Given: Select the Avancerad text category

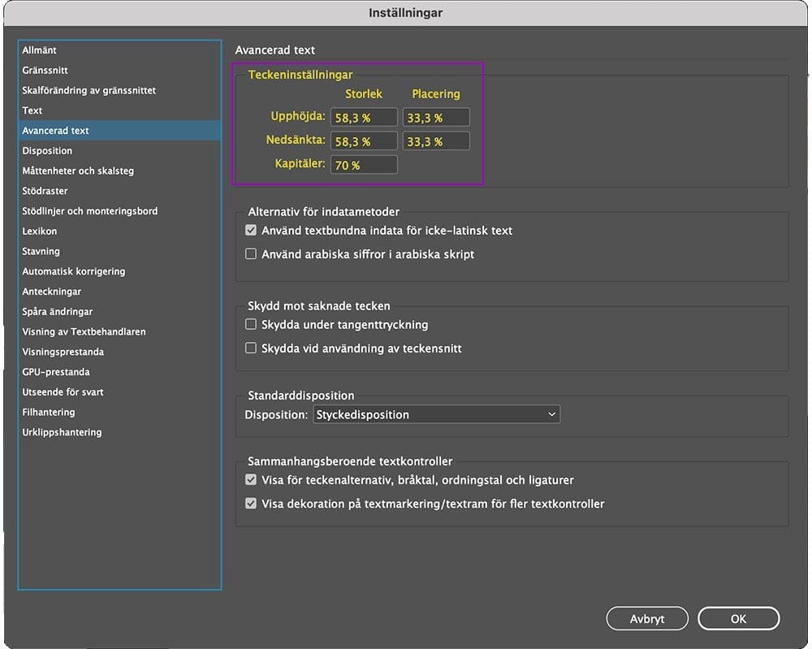Looking at the screenshot, I should pos(119,131).
